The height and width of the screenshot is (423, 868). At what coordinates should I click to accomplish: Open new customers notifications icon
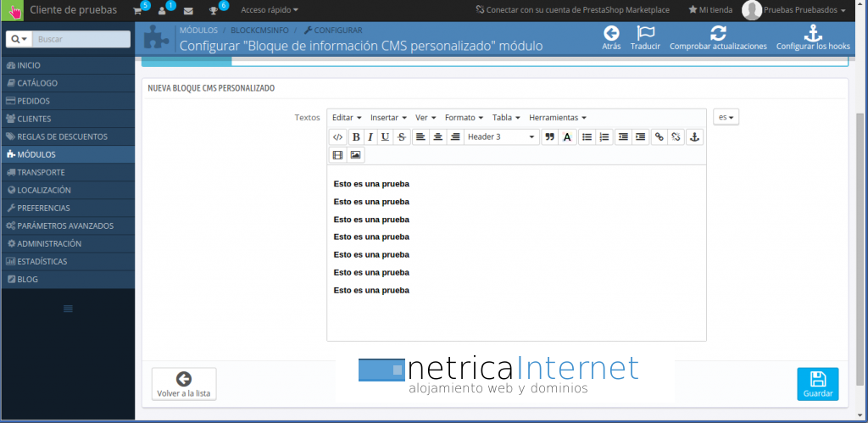tap(162, 10)
